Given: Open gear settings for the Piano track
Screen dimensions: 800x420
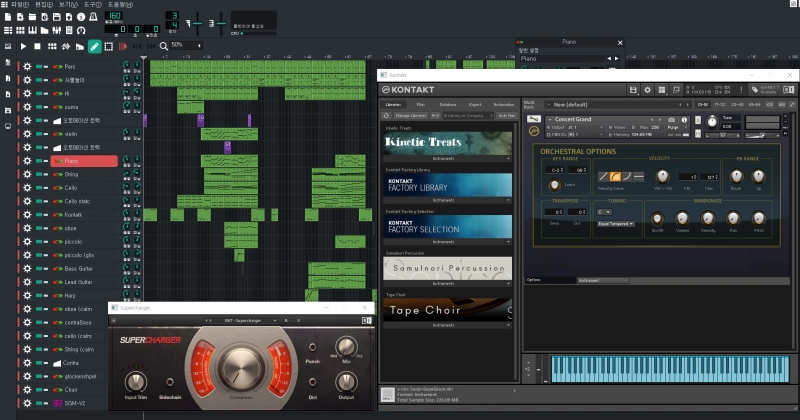Looking at the screenshot, I should tap(27, 161).
